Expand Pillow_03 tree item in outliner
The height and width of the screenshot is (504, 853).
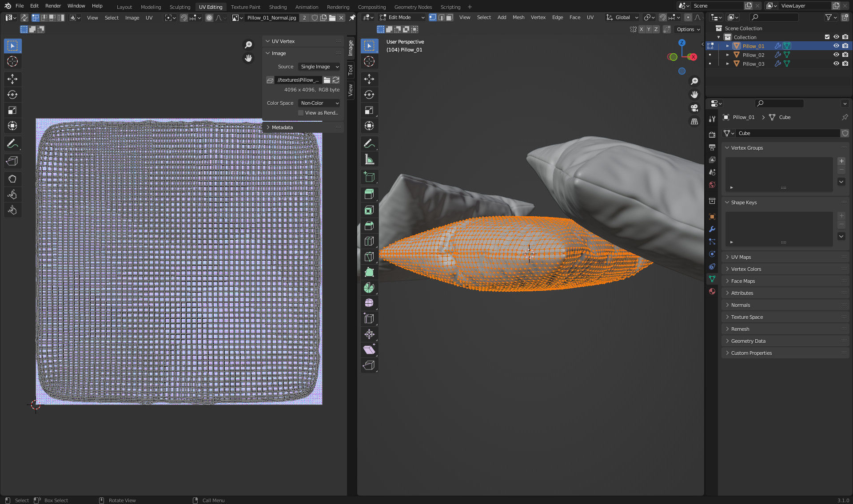[x=727, y=64]
